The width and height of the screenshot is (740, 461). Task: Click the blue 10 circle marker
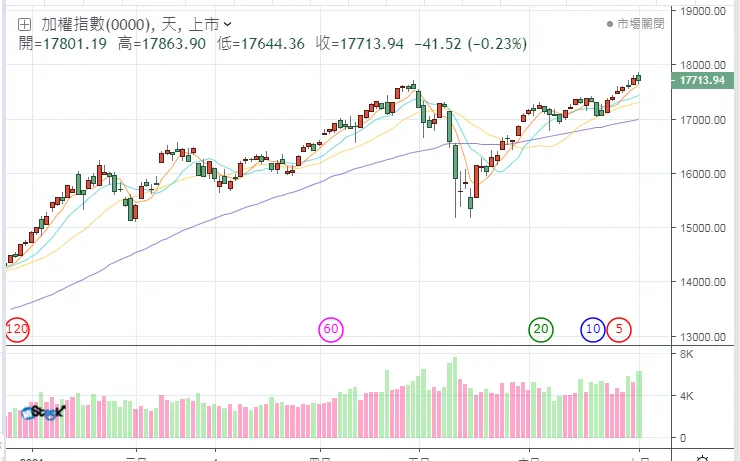coord(593,329)
